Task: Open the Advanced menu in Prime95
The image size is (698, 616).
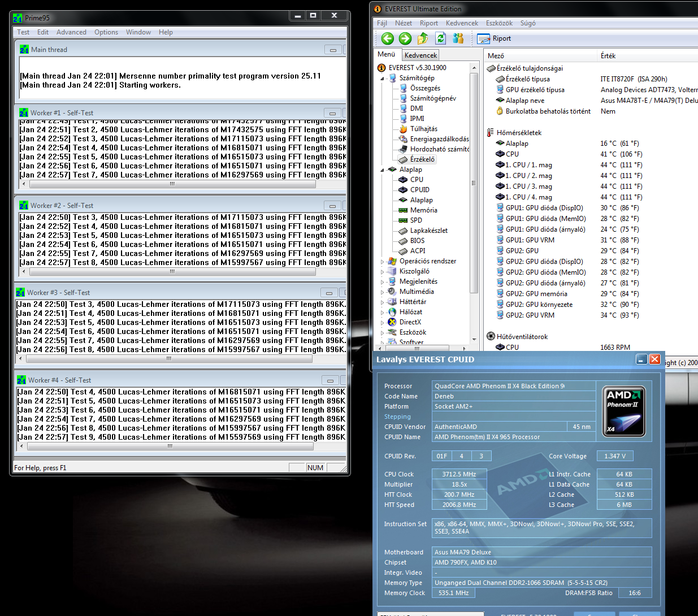Action: pyautogui.click(x=71, y=32)
